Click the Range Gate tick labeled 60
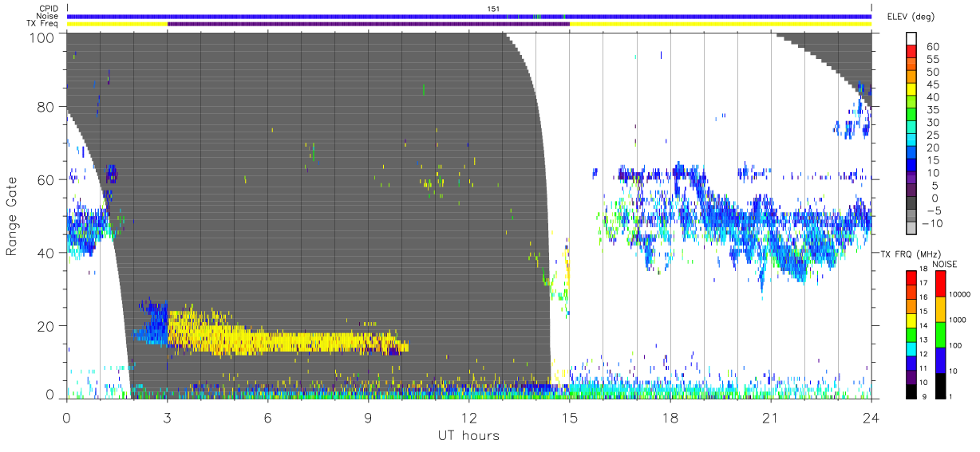The width and height of the screenshot is (980, 452). point(46,179)
